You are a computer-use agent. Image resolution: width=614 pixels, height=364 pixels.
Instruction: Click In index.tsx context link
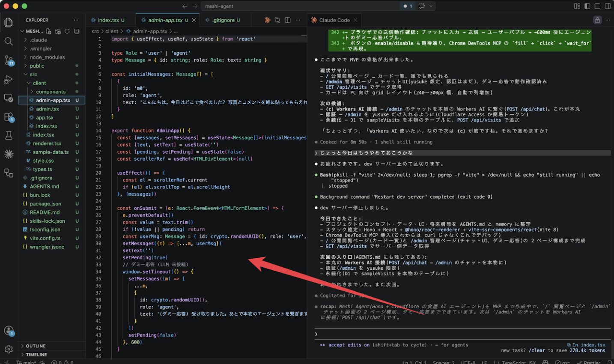586,345
